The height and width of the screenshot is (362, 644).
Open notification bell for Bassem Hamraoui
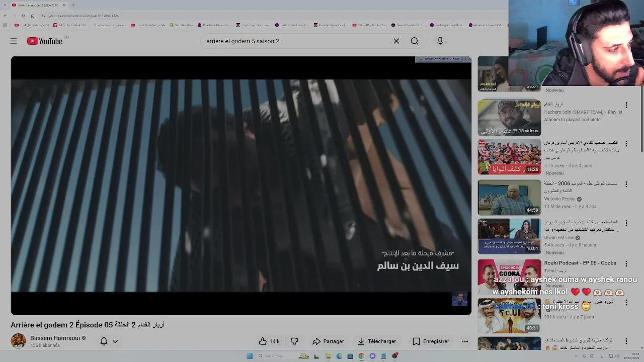pyautogui.click(x=104, y=341)
